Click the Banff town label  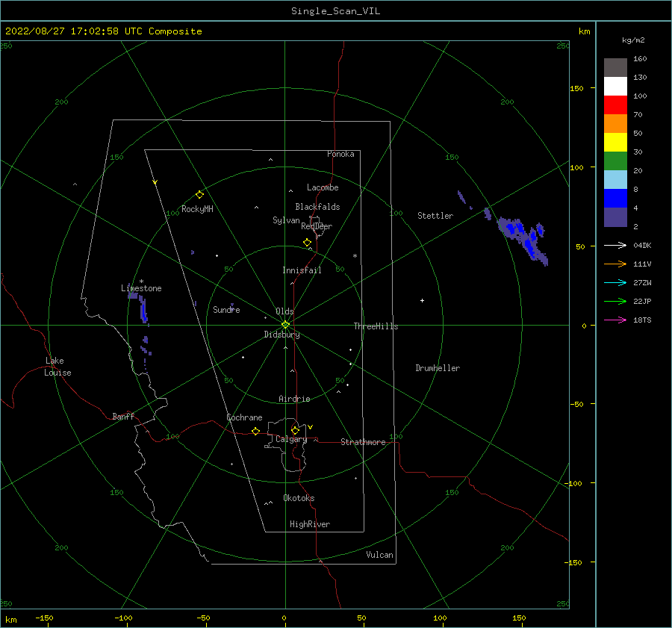click(123, 416)
